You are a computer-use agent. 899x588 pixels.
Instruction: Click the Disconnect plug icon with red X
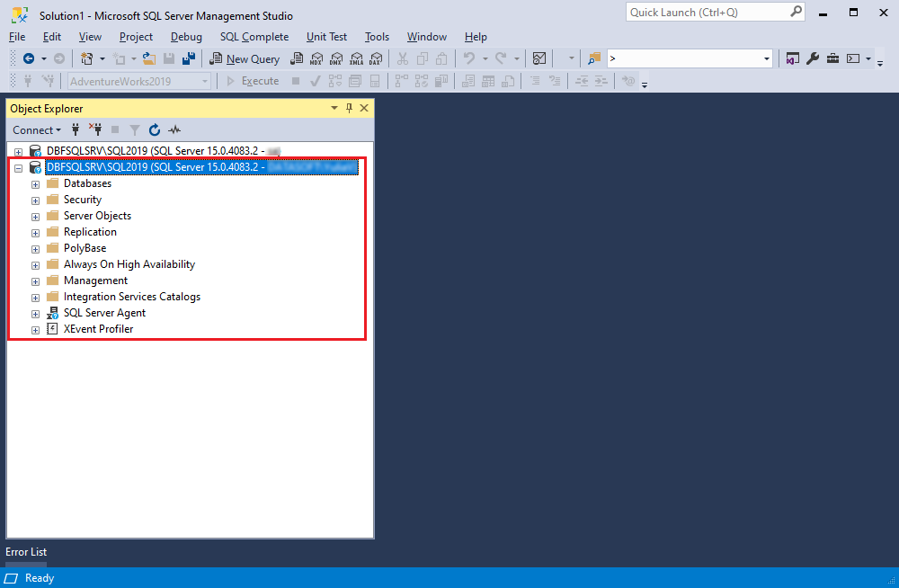[95, 129]
